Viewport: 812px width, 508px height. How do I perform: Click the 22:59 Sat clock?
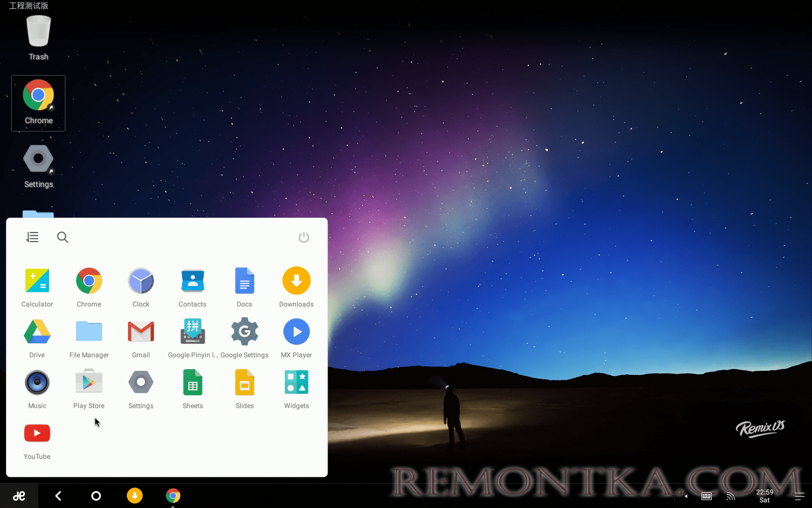(765, 496)
